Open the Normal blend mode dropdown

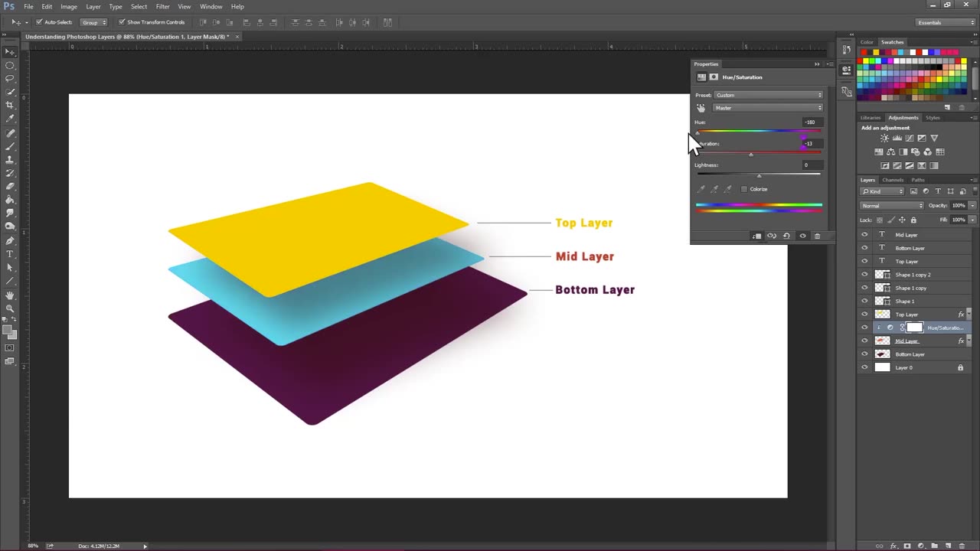point(892,206)
